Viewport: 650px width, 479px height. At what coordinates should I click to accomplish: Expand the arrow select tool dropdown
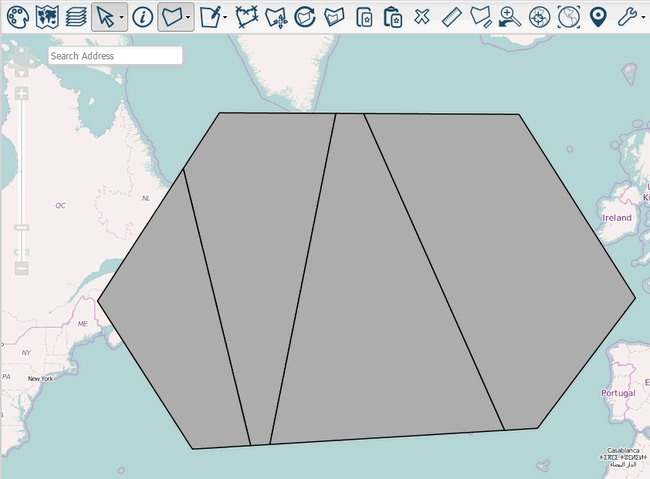[x=121, y=17]
